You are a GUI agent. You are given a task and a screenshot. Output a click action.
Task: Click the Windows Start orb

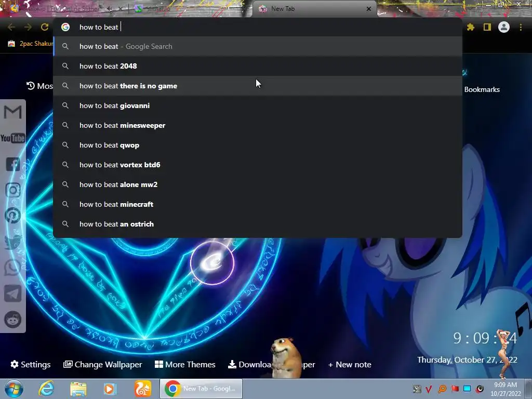point(14,389)
